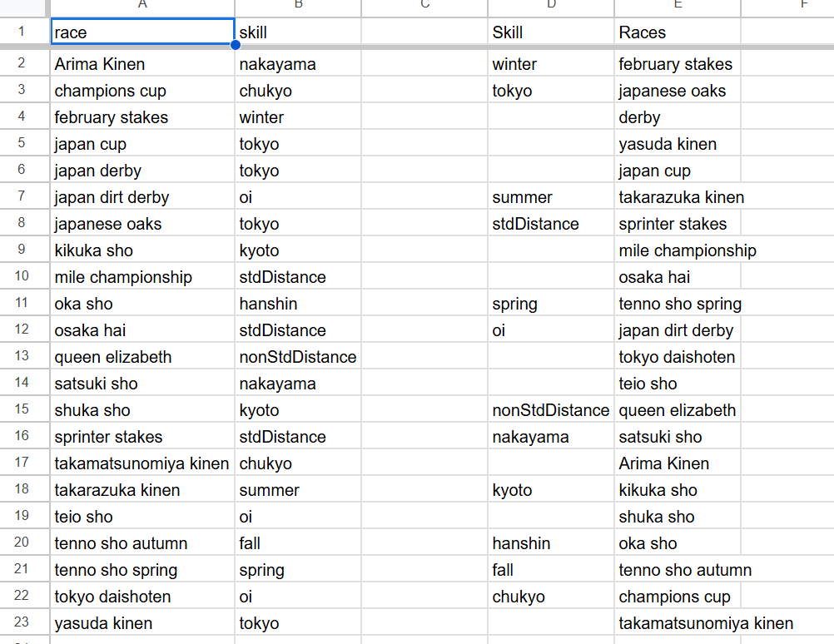Screen dimensions: 834x644
Task: Select the 'derby' cell in column E
Action: tap(678, 117)
